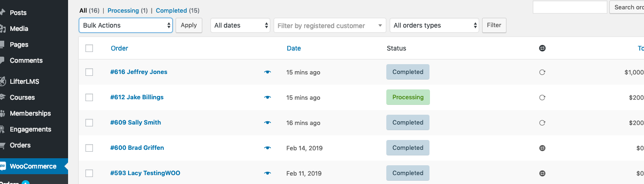The image size is (644, 184).
Task: Click the Posts pin icon in sidebar
Action: [2, 13]
